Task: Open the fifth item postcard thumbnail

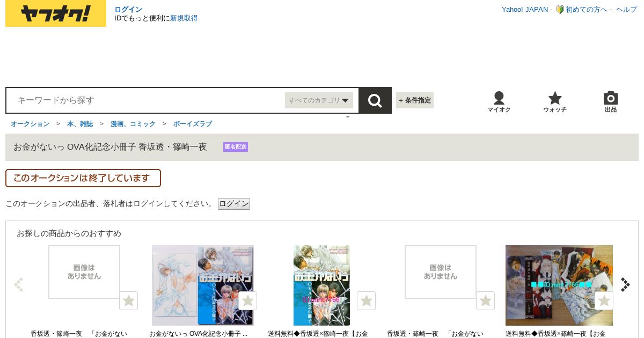Action: (x=559, y=285)
